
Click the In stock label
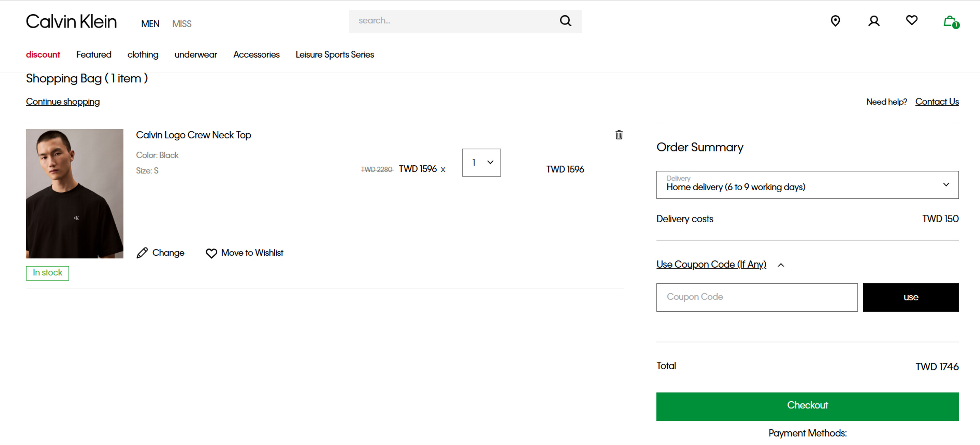(47, 273)
